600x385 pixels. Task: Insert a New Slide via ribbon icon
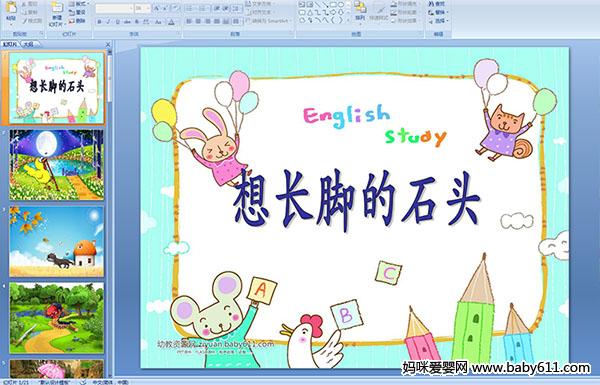[57, 8]
